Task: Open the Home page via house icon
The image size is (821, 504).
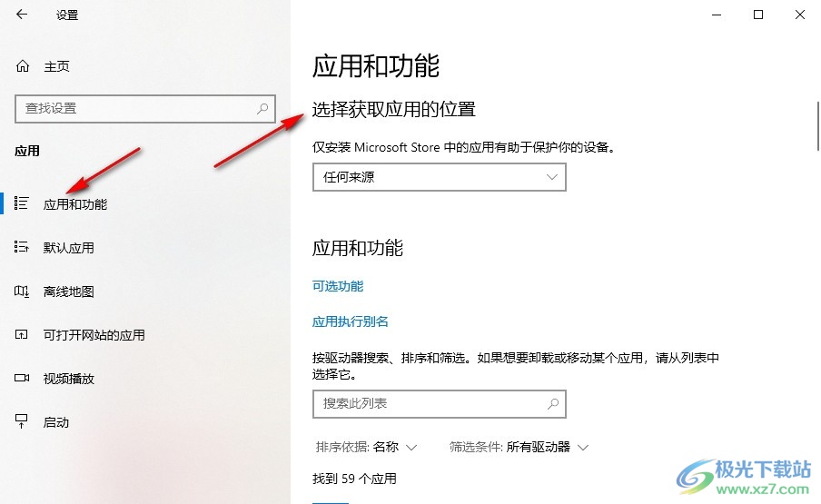Action: [23, 66]
